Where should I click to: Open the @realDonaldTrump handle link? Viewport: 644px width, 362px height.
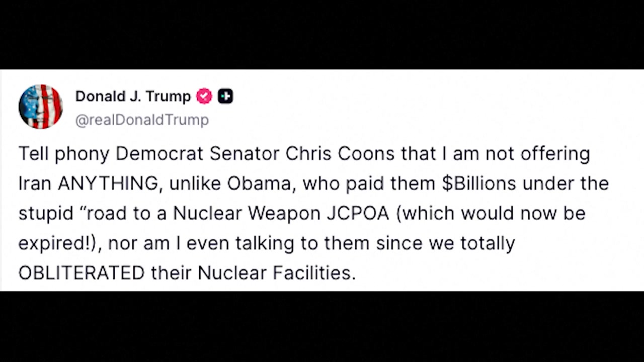click(x=142, y=120)
